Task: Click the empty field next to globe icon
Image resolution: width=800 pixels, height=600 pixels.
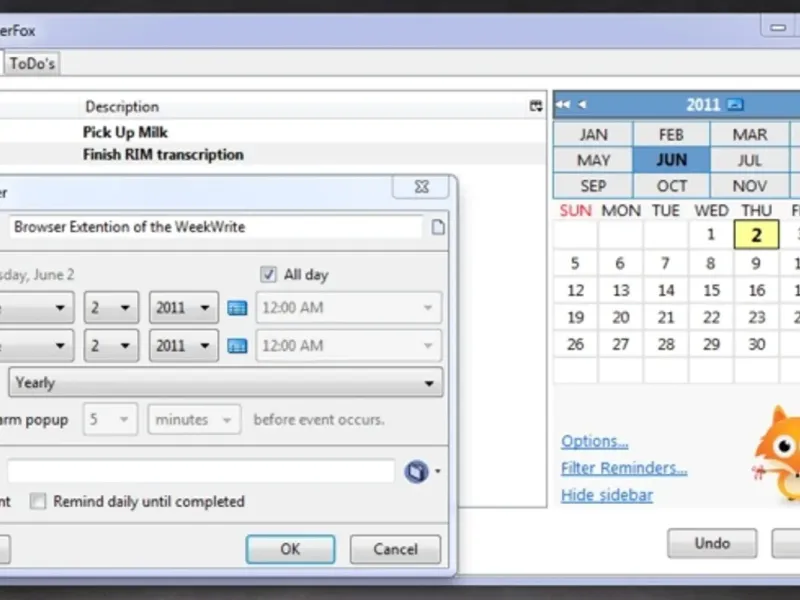Action: (201, 471)
